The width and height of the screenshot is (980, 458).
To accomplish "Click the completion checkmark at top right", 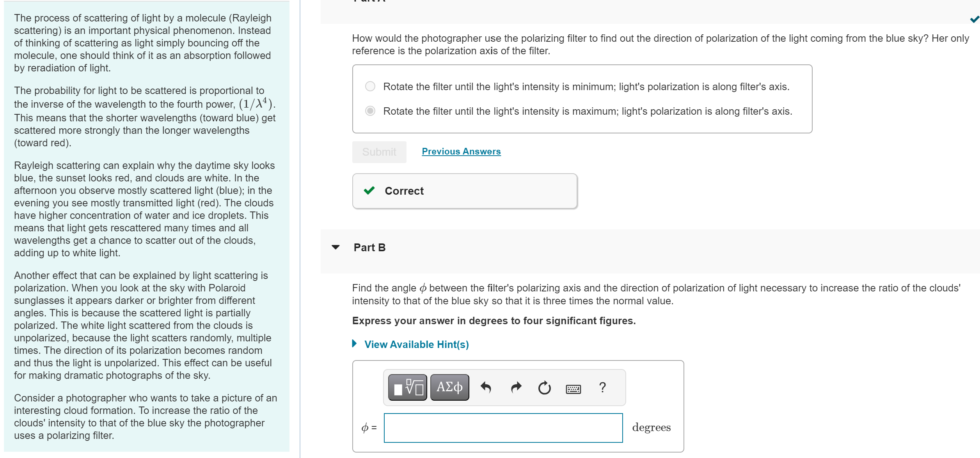I will [x=974, y=19].
